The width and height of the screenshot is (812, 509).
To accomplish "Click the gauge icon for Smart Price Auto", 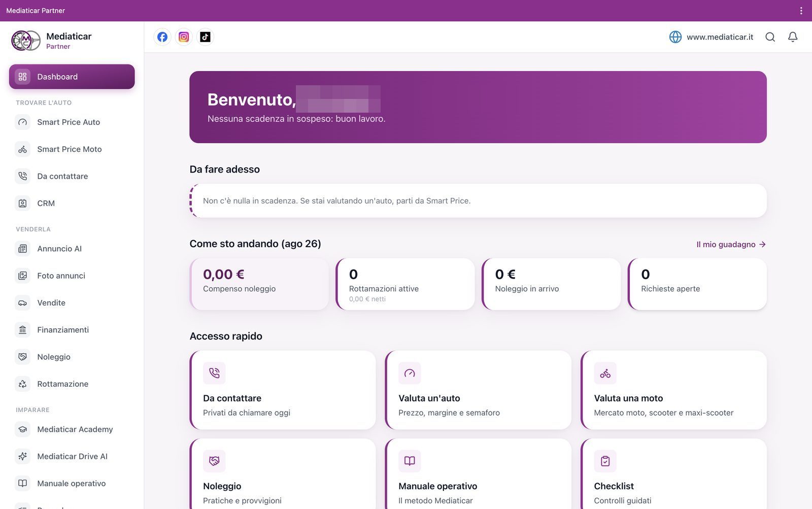I will coord(22,122).
